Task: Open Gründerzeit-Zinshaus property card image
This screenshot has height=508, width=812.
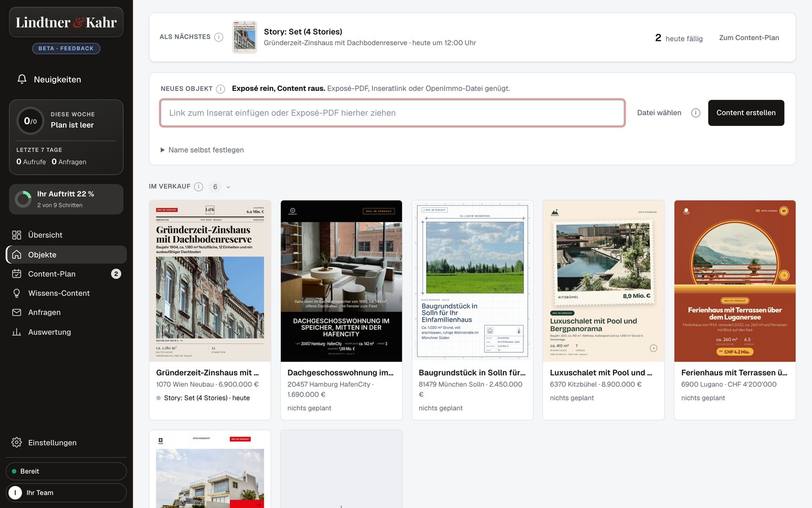Action: click(x=210, y=281)
